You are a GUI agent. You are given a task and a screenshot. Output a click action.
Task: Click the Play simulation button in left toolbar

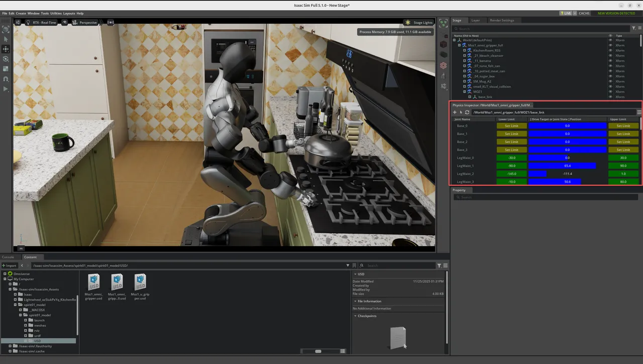6,89
